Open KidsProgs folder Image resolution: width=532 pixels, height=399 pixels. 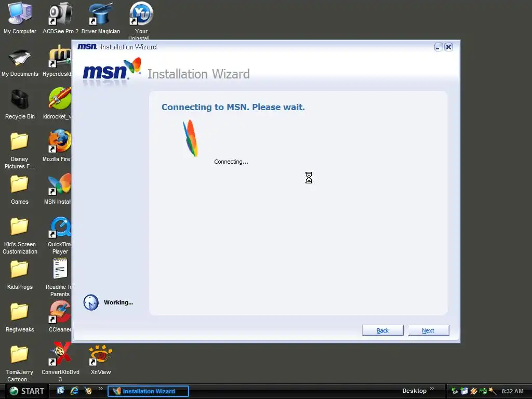[x=19, y=270]
